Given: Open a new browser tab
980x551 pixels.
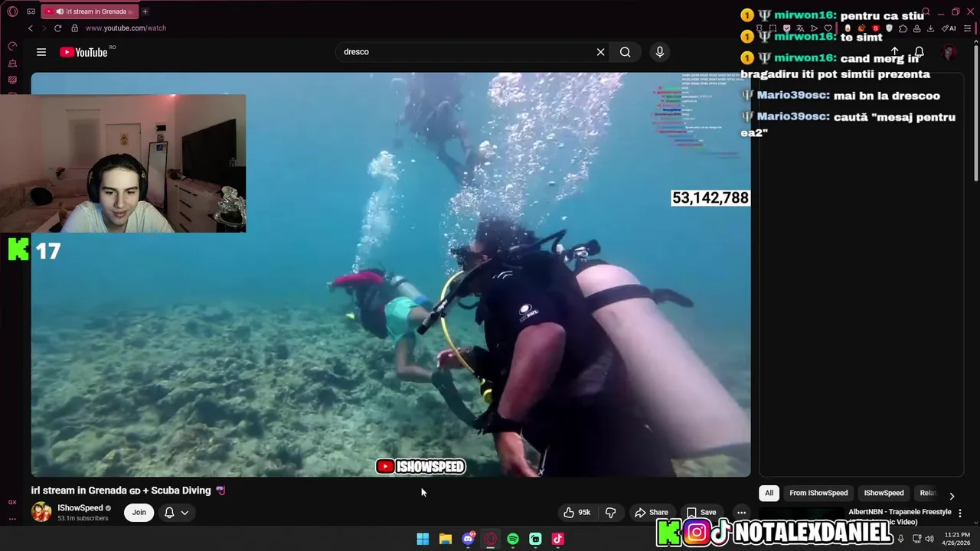Looking at the screenshot, I should click(145, 11).
